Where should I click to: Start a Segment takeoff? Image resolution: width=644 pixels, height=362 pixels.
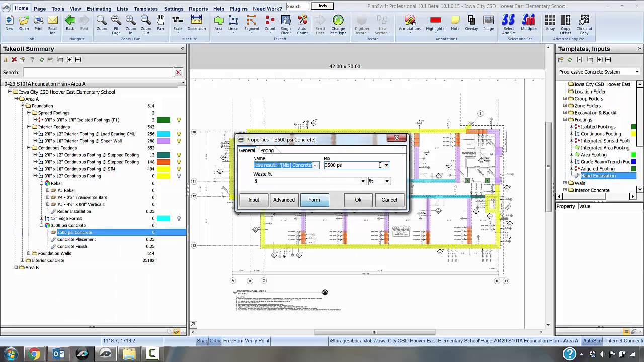[x=252, y=22]
